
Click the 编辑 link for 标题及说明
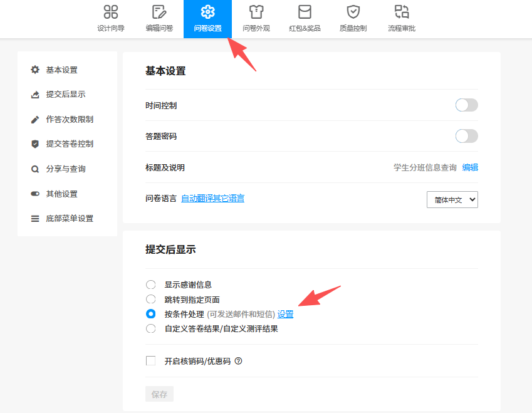click(470, 167)
